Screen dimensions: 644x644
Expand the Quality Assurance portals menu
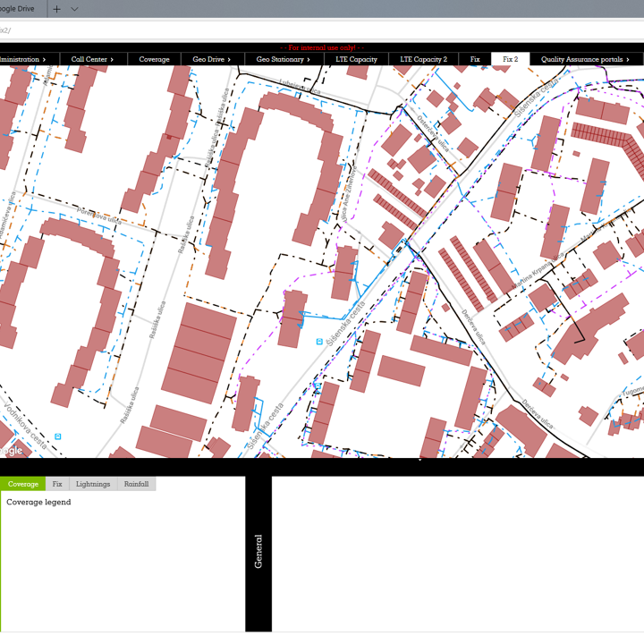pos(585,59)
